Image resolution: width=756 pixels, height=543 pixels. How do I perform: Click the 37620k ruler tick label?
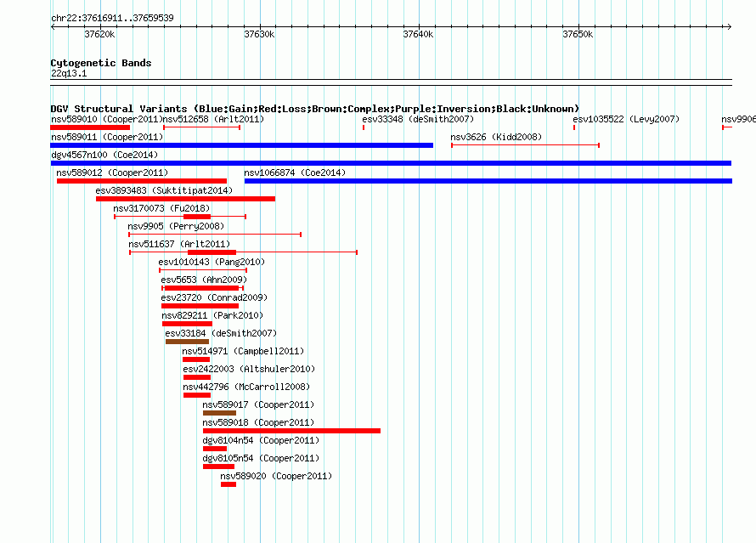click(99, 34)
